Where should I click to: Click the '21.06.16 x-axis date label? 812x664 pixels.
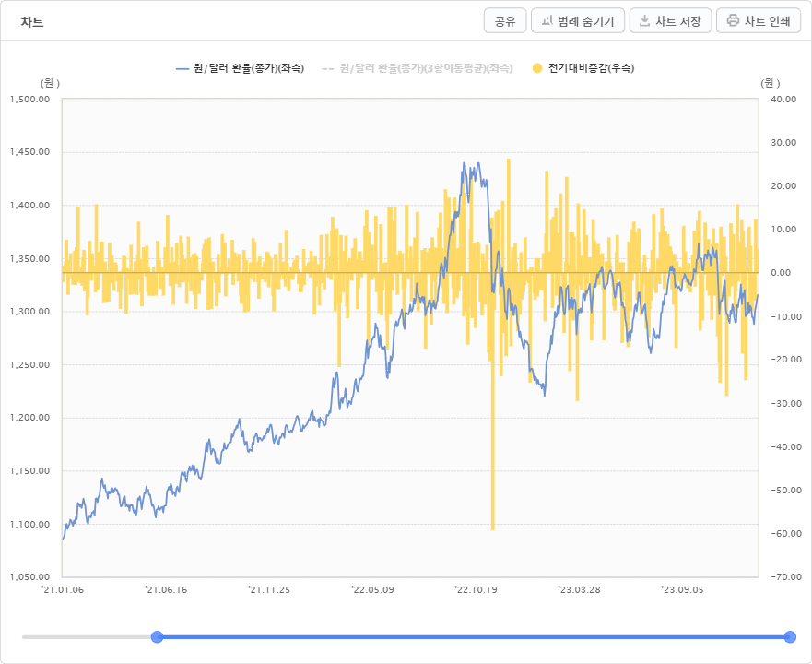[x=166, y=590]
